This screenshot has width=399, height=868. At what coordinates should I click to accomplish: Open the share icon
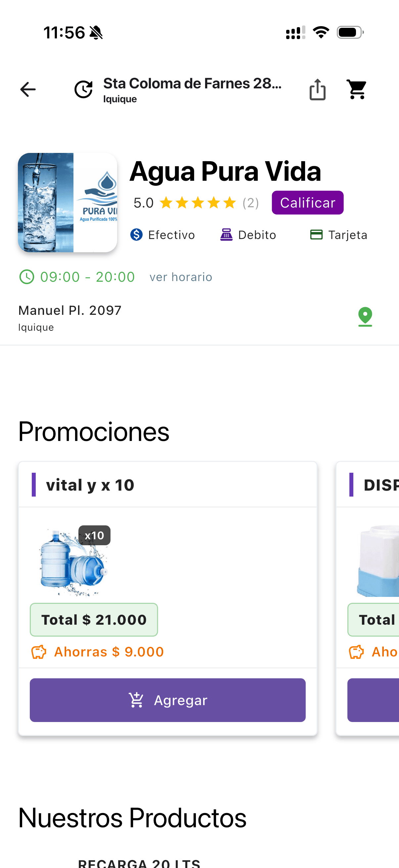(x=317, y=90)
